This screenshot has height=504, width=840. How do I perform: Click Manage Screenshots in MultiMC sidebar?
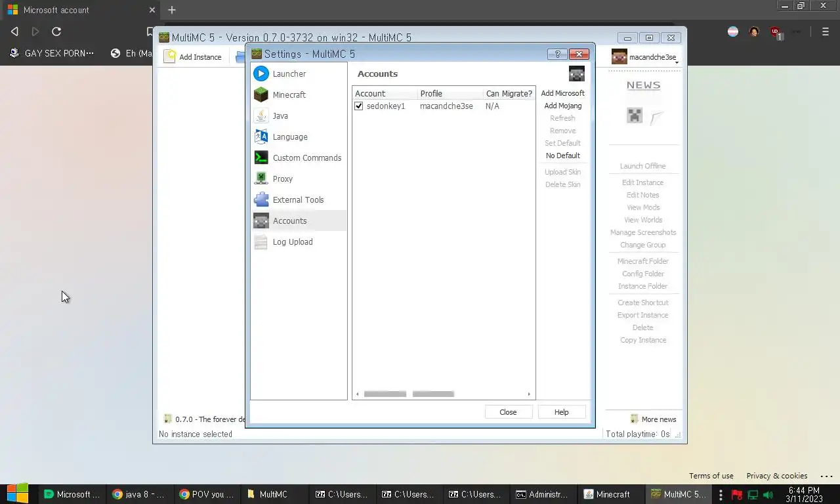[x=642, y=232]
